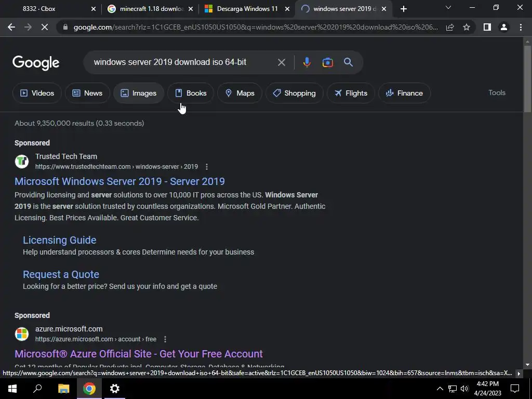532x399 pixels.
Task: Open azure.microsoft.com ad options menu
Action: tap(165, 339)
